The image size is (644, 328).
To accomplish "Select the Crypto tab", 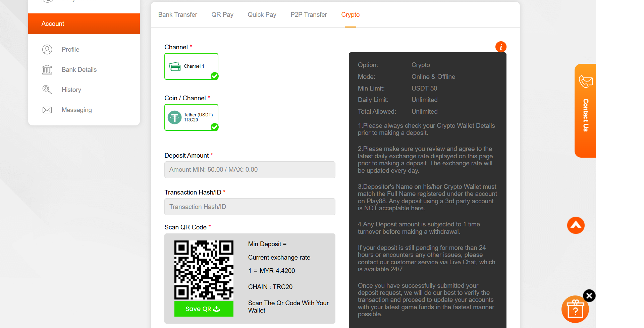I will coord(350,15).
